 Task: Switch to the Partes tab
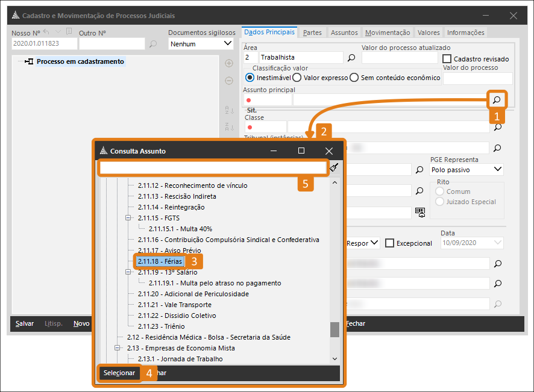(x=312, y=33)
